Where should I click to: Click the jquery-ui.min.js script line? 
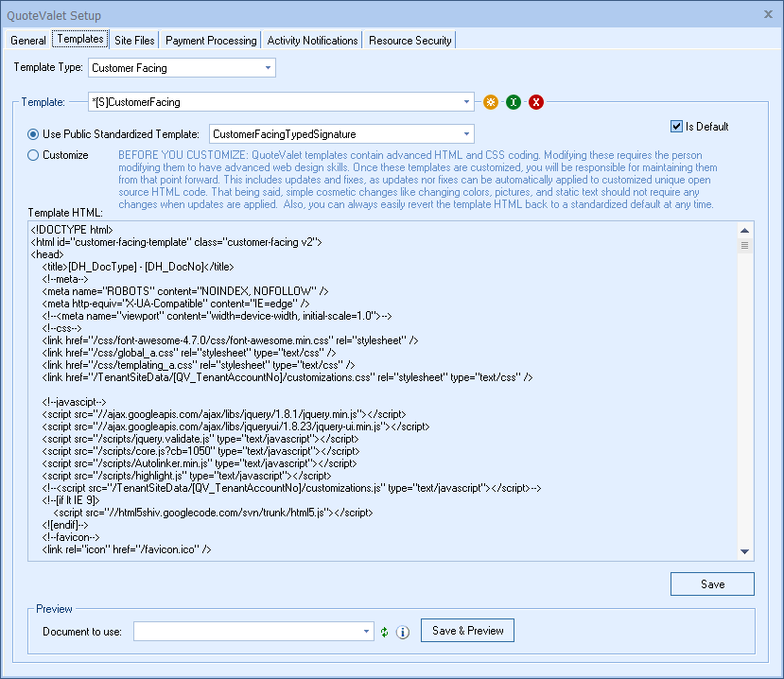coord(236,427)
